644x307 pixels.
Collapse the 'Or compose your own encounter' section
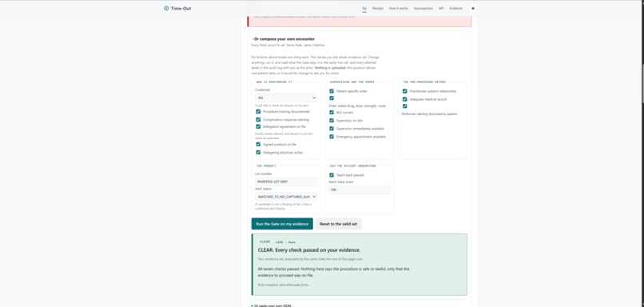pyautogui.click(x=283, y=39)
